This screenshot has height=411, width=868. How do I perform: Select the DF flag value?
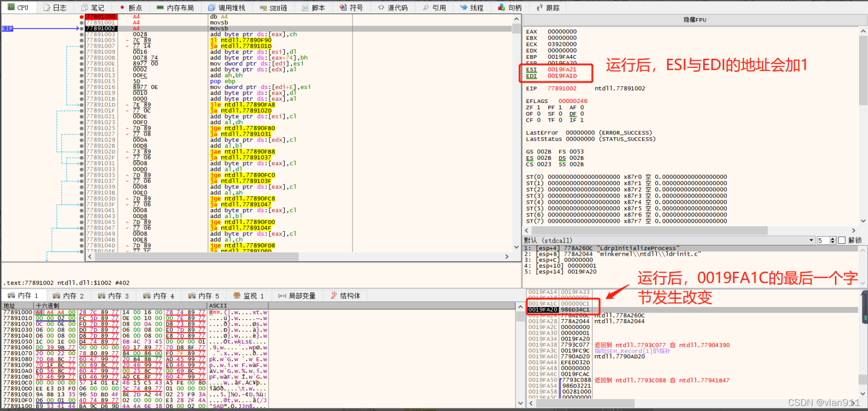582,114
